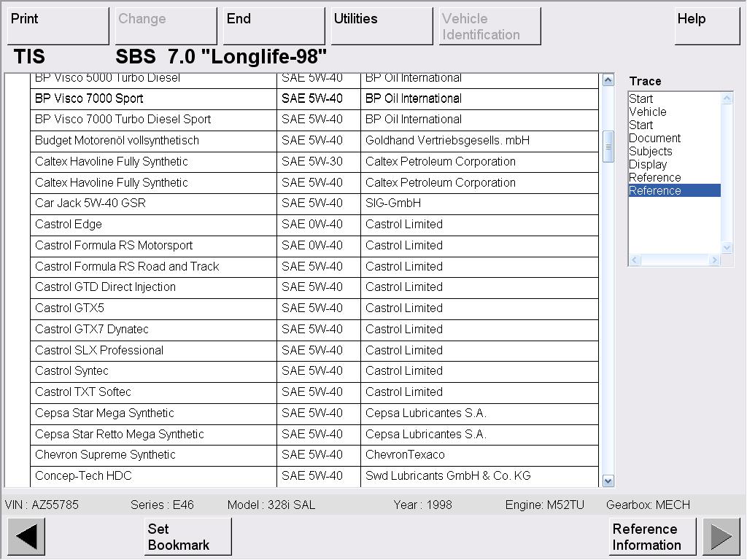The image size is (747, 560).
Task: Open Help
Action: tap(707, 26)
